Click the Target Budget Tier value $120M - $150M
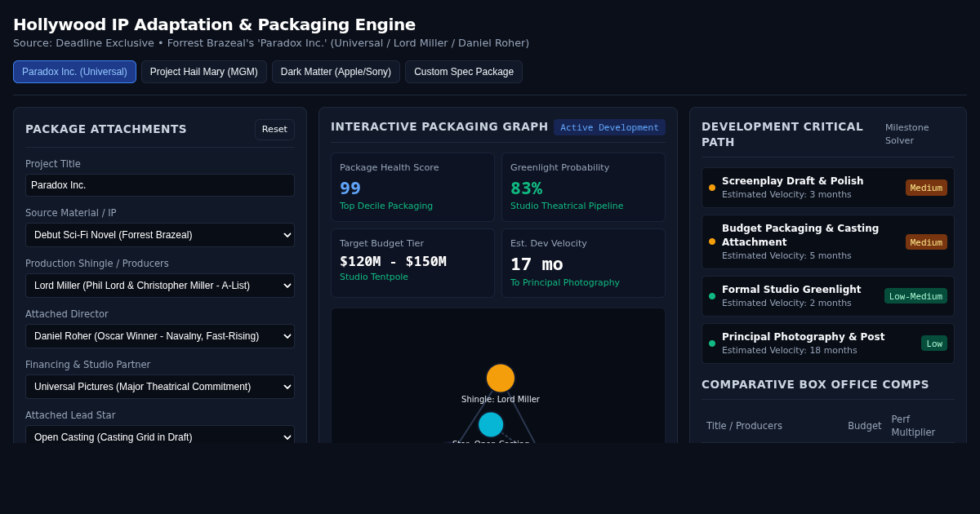The width and height of the screenshot is (980, 514). pos(393,261)
